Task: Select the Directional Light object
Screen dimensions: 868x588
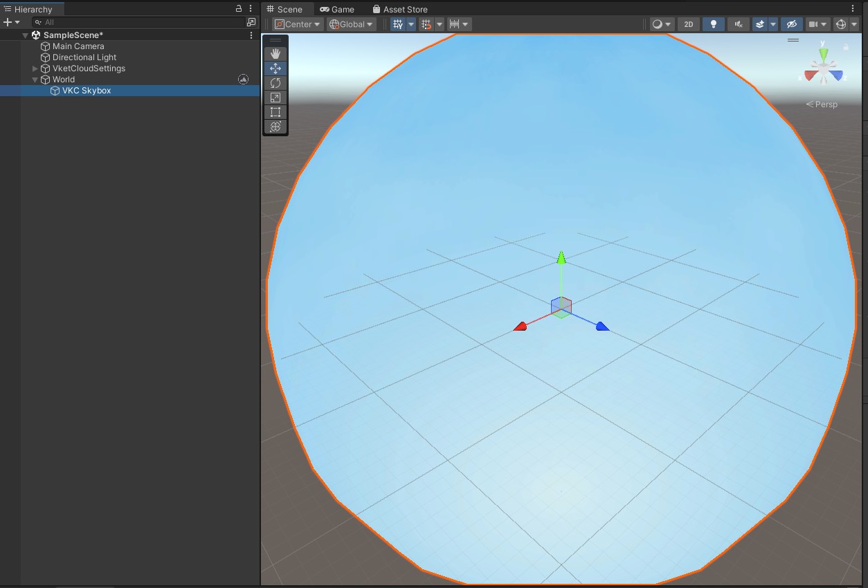Action: point(84,57)
